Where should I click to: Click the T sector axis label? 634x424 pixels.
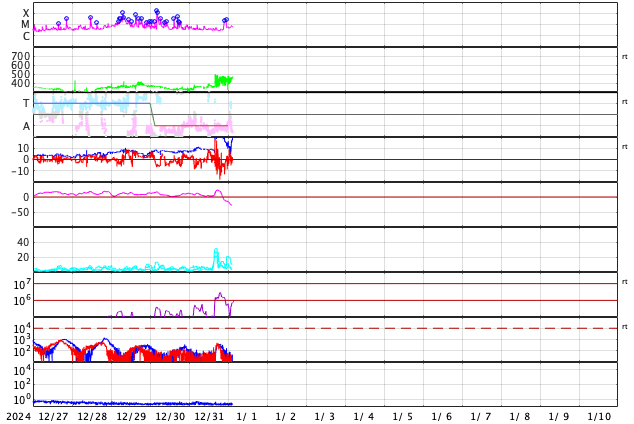(26, 103)
